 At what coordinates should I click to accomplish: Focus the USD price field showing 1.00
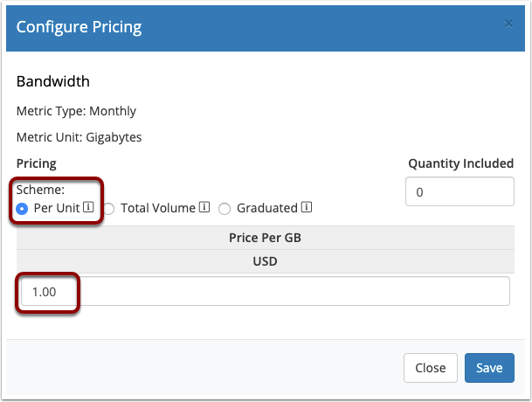click(266, 291)
